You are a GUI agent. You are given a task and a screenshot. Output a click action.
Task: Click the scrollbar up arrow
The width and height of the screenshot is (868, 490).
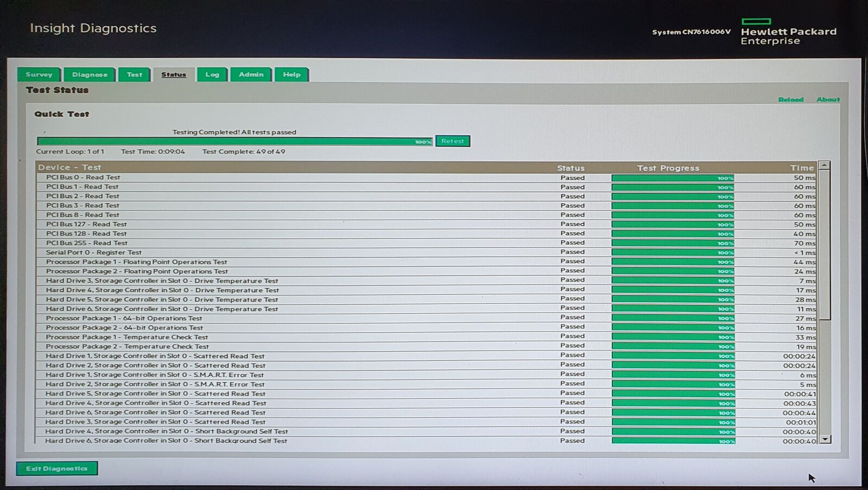pos(825,165)
